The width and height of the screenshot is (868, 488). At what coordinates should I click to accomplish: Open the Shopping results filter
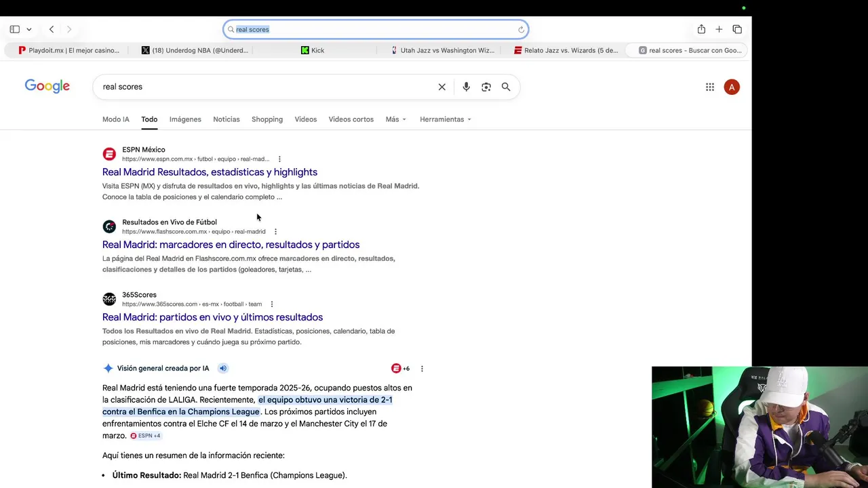click(x=267, y=119)
